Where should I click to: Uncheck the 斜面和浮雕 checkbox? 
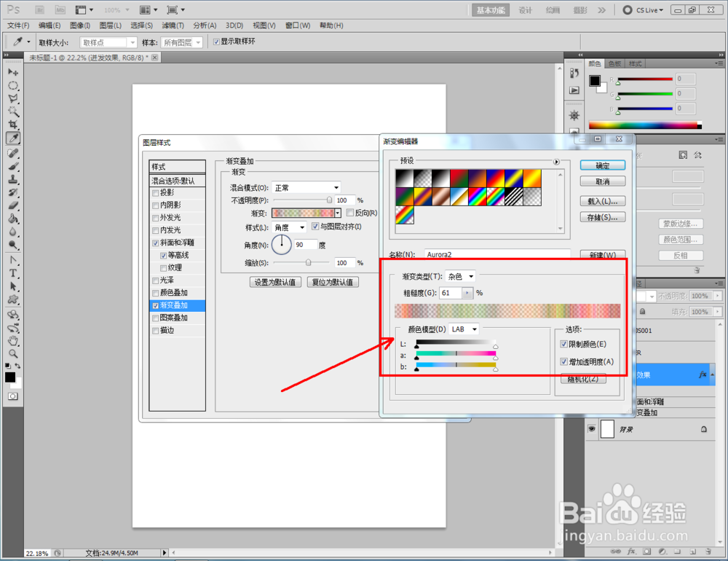[156, 243]
